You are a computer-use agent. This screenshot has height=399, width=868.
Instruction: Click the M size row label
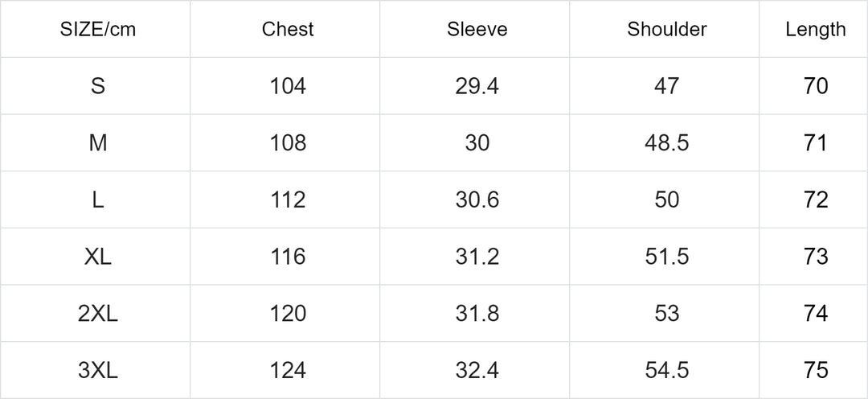[x=97, y=143]
